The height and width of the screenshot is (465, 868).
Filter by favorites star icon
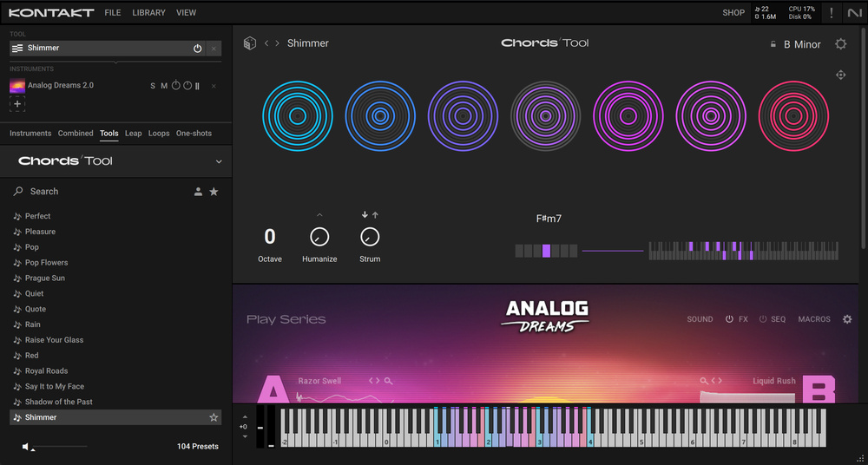click(214, 192)
